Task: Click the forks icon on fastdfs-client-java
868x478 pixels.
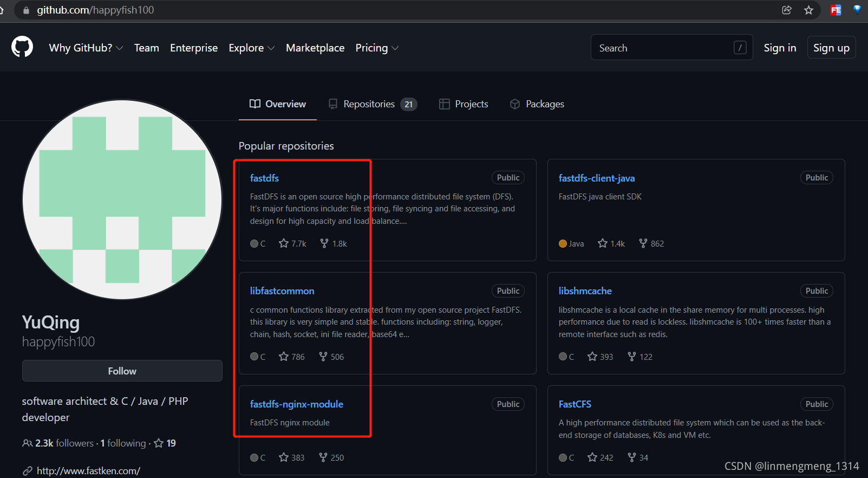Action: 643,243
